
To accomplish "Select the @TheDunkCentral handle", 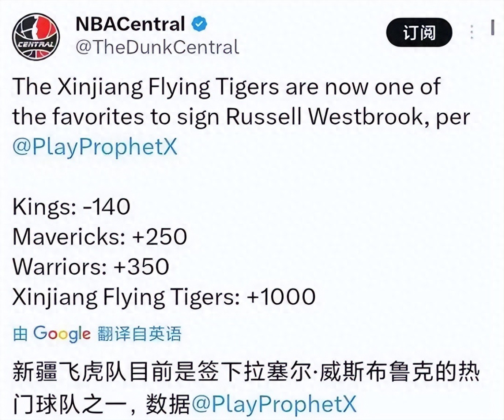I will [157, 48].
